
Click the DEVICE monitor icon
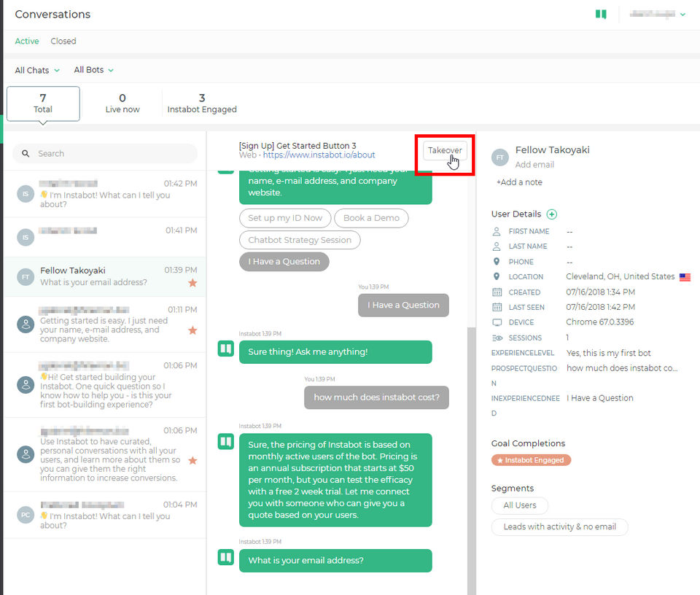(497, 322)
